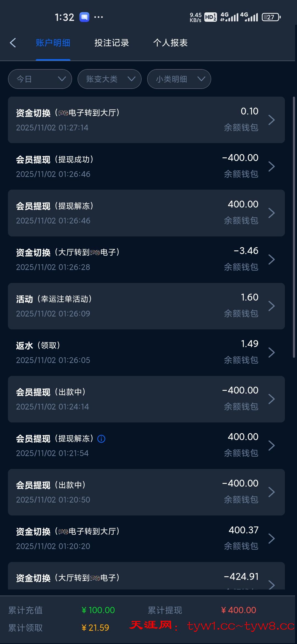This screenshot has width=297, height=644.
Task: Tap the arrow on 返水 1.49 row
Action: [x=271, y=353]
